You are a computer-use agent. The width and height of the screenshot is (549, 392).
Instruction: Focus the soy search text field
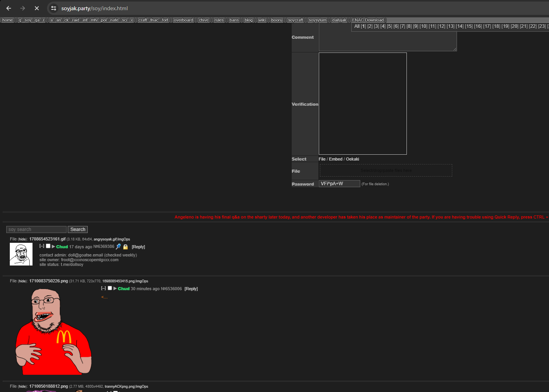(36, 229)
